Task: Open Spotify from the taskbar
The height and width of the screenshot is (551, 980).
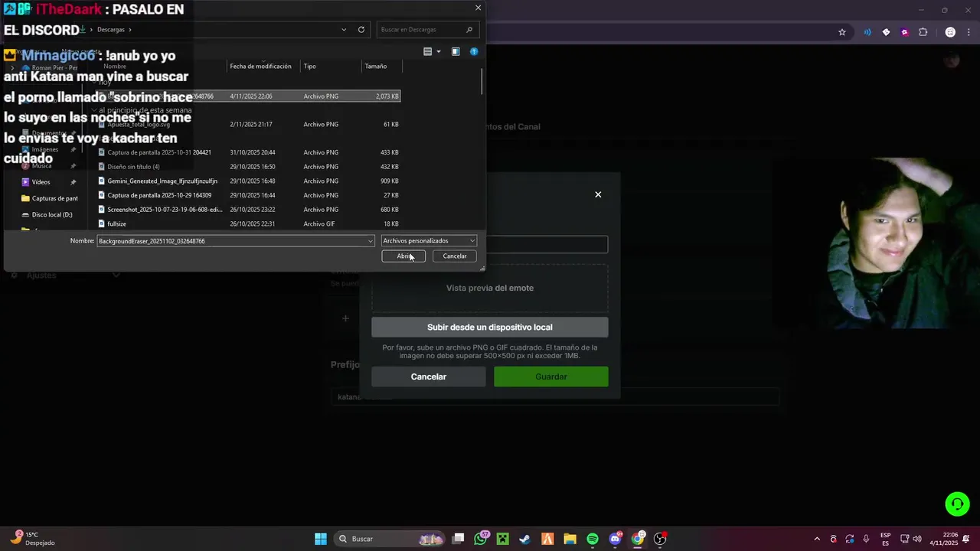Action: click(x=593, y=539)
